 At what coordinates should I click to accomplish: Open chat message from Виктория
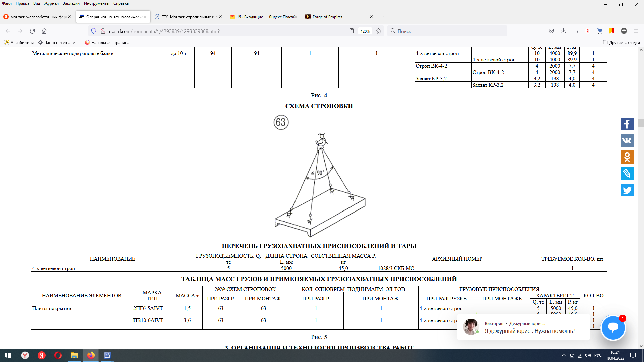(523, 327)
